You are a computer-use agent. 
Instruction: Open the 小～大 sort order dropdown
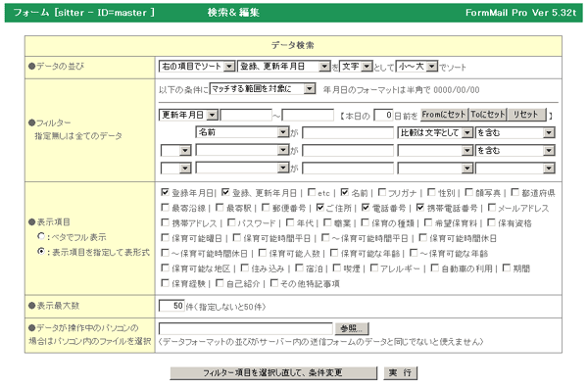pyautogui.click(x=416, y=67)
